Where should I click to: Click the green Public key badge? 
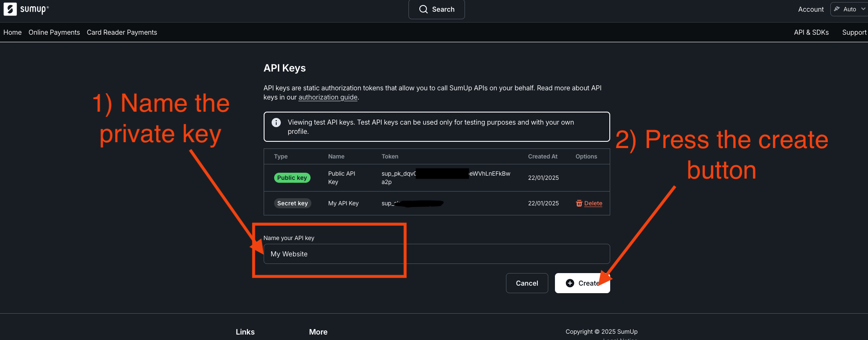(x=292, y=178)
